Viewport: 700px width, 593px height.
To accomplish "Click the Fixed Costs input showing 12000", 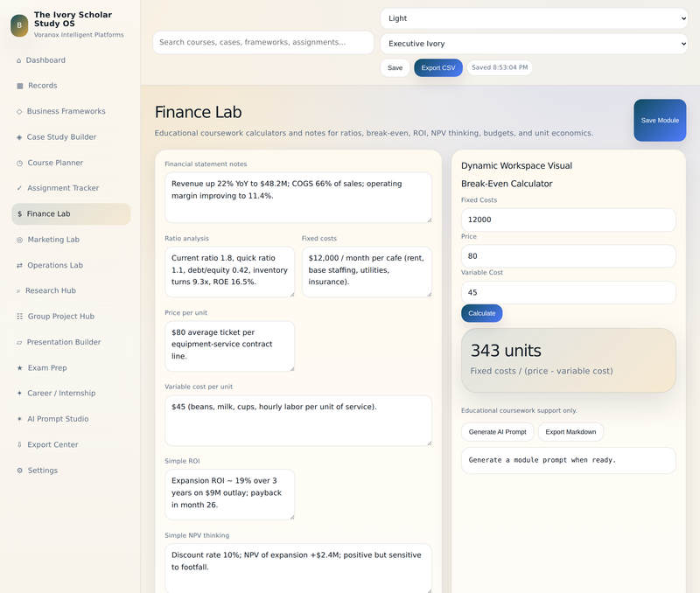I will coord(568,220).
